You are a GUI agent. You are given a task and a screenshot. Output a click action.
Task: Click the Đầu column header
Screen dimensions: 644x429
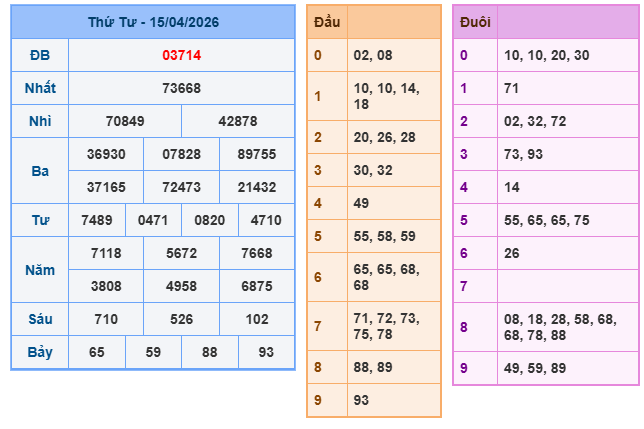326,21
